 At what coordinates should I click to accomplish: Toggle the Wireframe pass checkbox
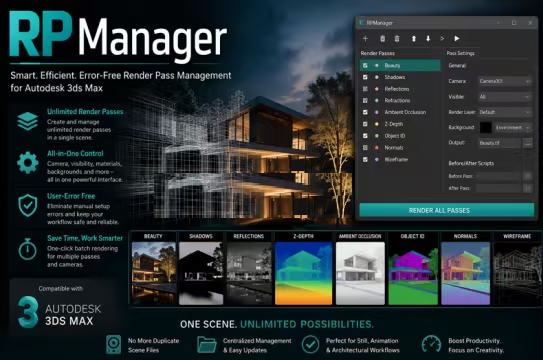point(365,160)
